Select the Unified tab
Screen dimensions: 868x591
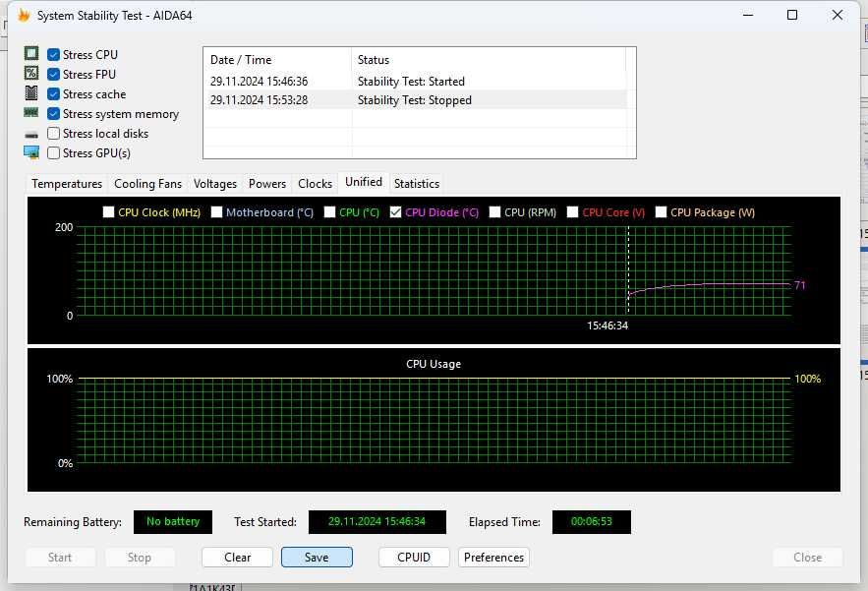[363, 182]
